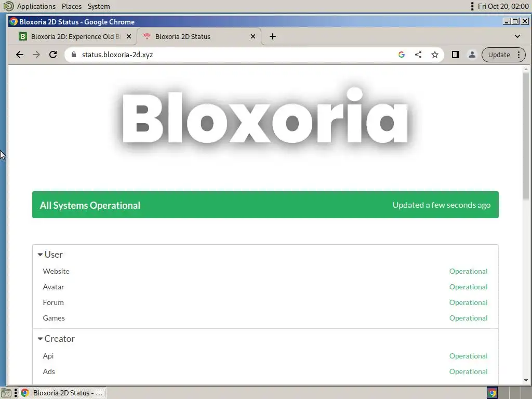Open the Applications menu
Viewport: 532px width, 399px height.
(x=36, y=6)
